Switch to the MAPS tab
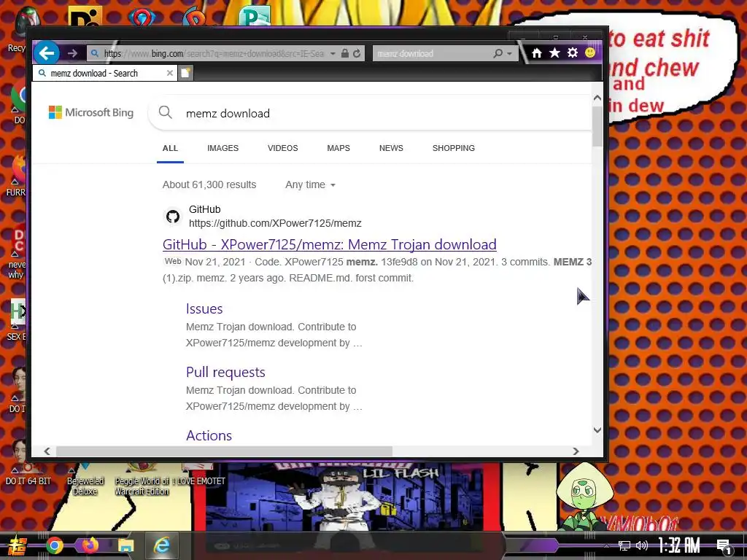 [x=338, y=148]
